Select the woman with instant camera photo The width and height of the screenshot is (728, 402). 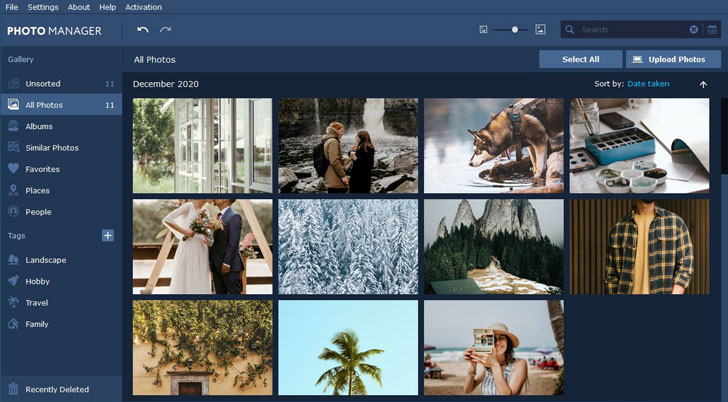[x=494, y=348]
